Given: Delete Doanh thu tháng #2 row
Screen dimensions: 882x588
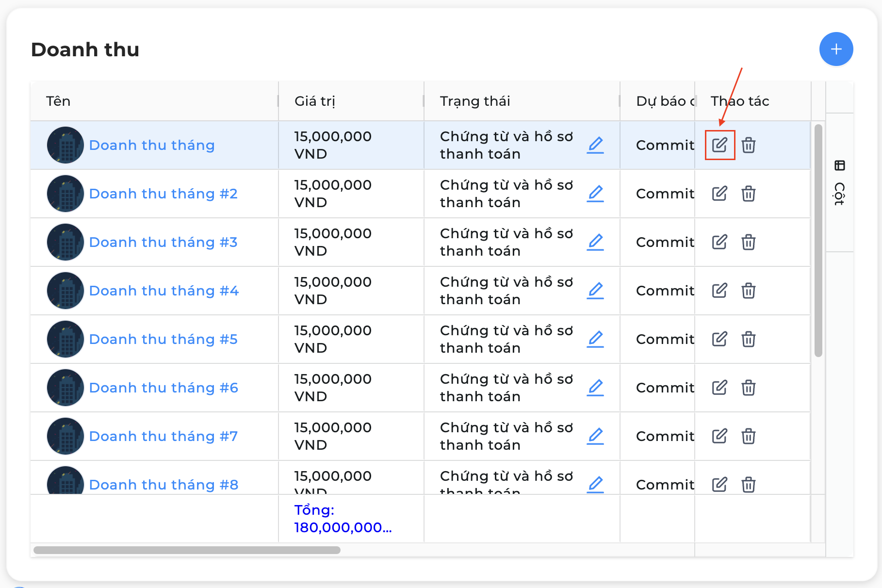Looking at the screenshot, I should pos(749,194).
